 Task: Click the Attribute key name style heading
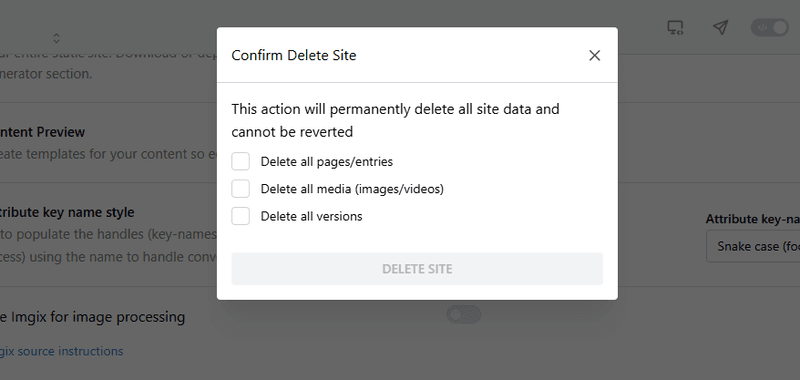point(67,212)
